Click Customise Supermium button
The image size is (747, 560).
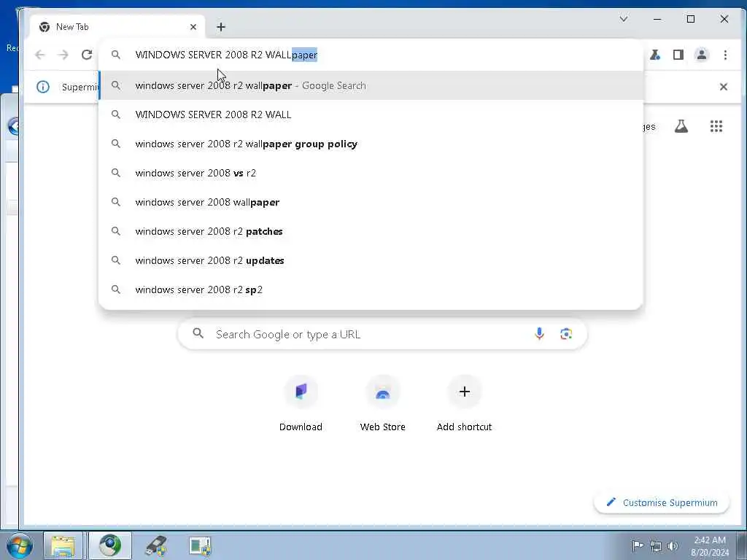pos(662,503)
